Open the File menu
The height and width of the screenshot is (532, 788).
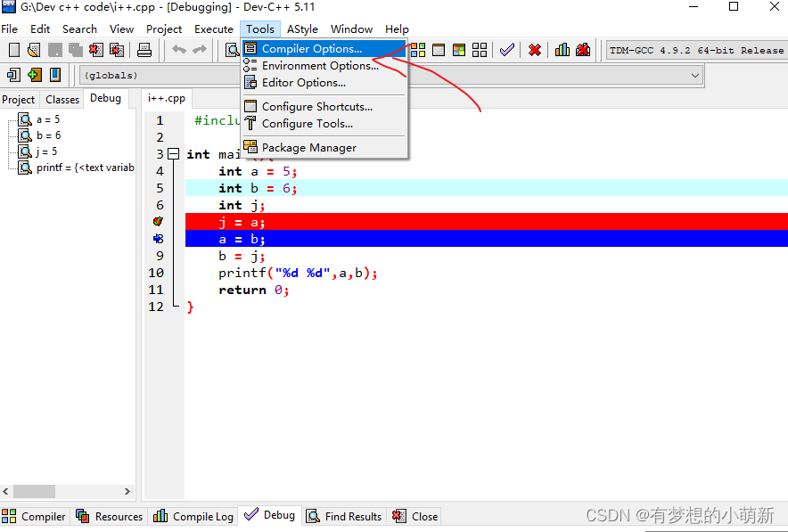pyautogui.click(x=10, y=29)
